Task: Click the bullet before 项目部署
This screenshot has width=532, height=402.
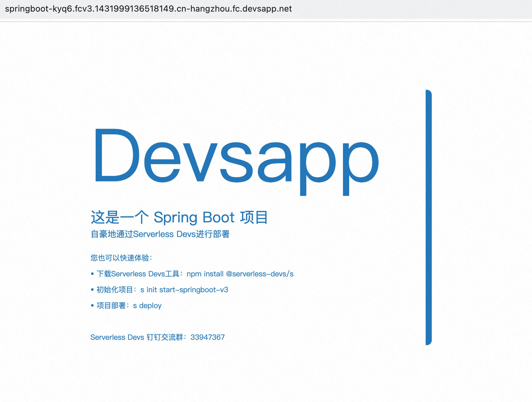Action: pyautogui.click(x=92, y=306)
